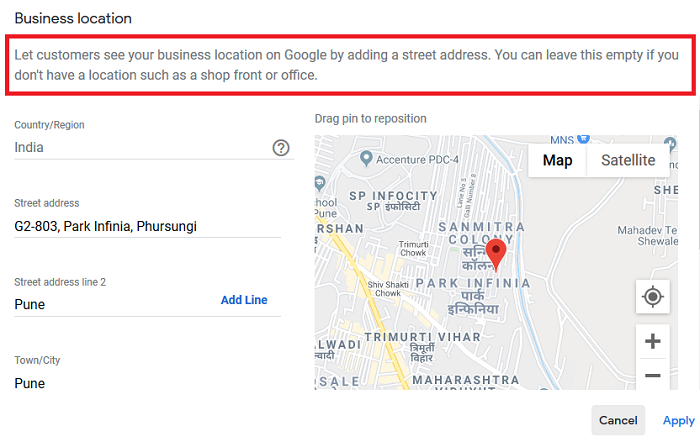This screenshot has height=440, width=700.
Task: Select the Map view tab
Action: tap(557, 160)
